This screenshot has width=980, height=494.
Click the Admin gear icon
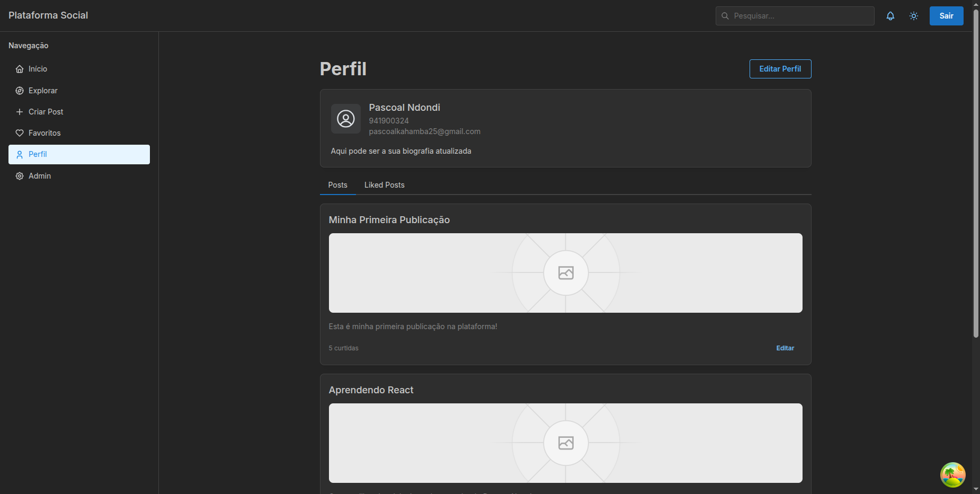pyautogui.click(x=20, y=176)
